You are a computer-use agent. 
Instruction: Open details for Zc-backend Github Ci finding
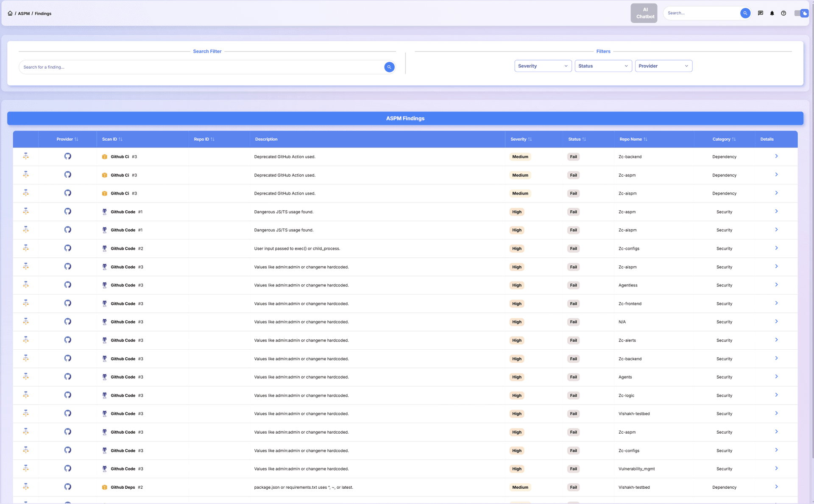[776, 156]
